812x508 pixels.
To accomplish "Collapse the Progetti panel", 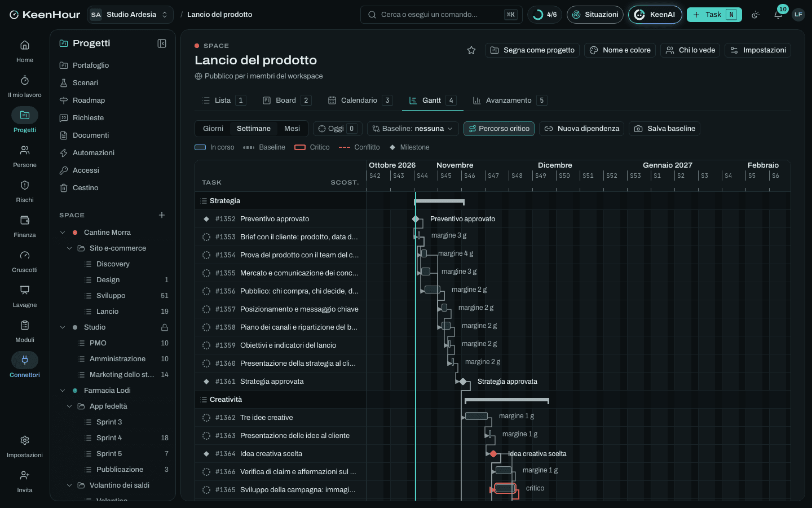I will tap(162, 43).
